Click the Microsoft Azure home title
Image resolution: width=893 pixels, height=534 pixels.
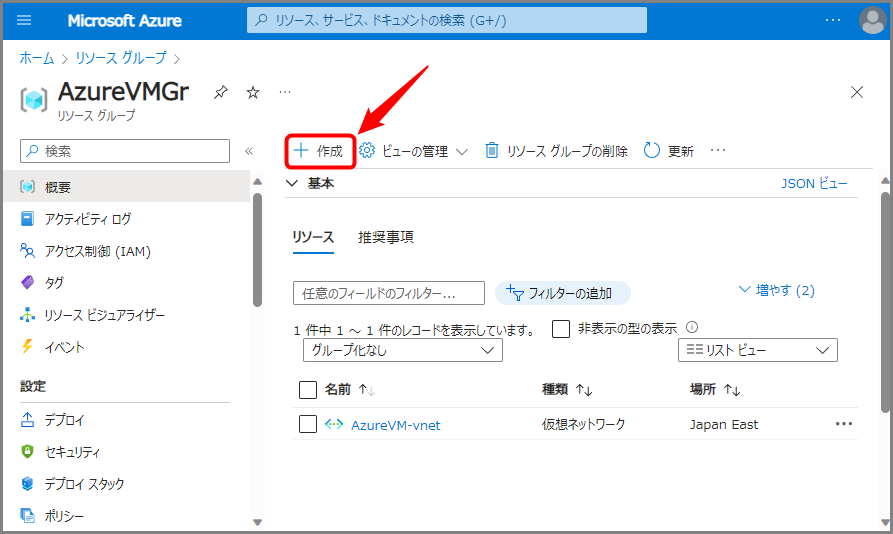124,20
